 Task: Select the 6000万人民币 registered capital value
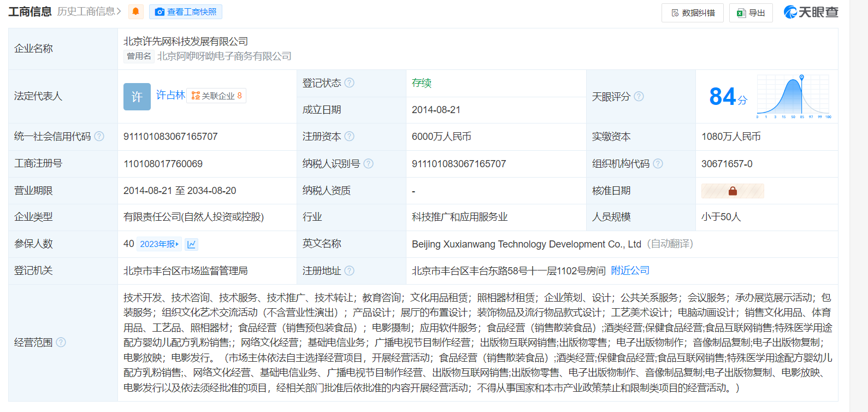click(x=441, y=137)
